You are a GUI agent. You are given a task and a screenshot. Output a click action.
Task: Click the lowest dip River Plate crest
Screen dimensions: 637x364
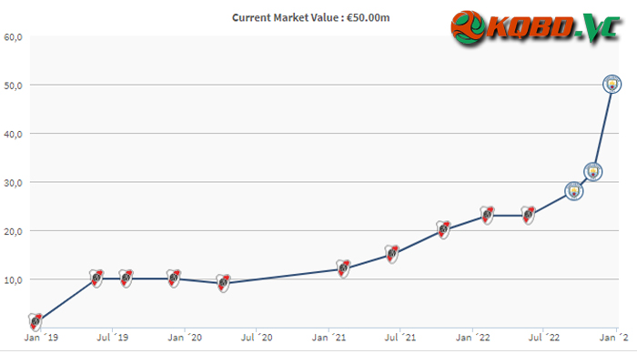[x=223, y=283]
